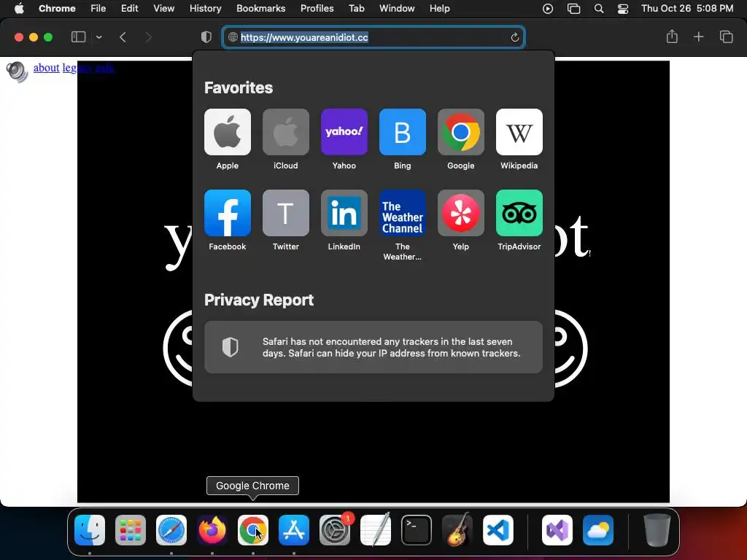Go forward to the next page
This screenshot has height=560, width=747.
point(148,37)
